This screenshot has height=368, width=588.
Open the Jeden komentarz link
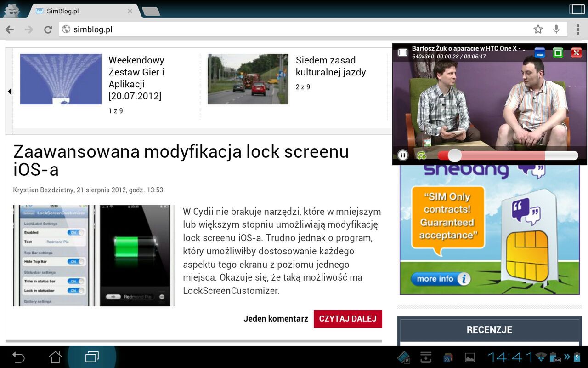coord(276,319)
